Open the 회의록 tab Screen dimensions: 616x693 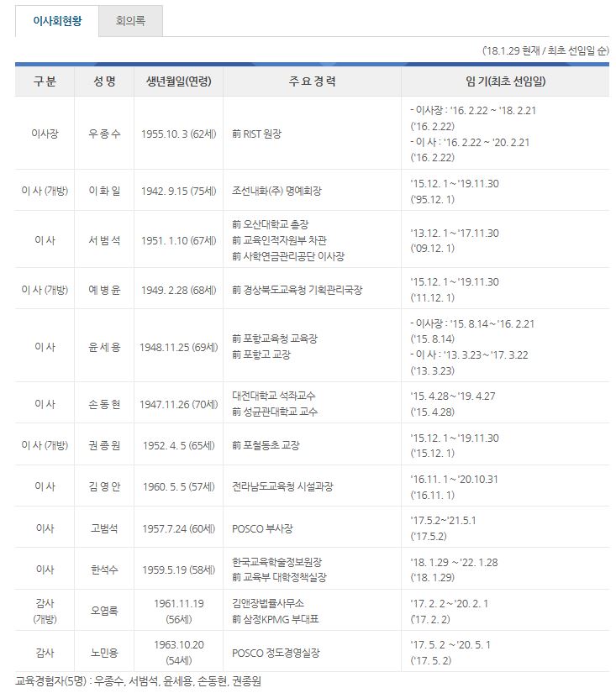(x=130, y=22)
